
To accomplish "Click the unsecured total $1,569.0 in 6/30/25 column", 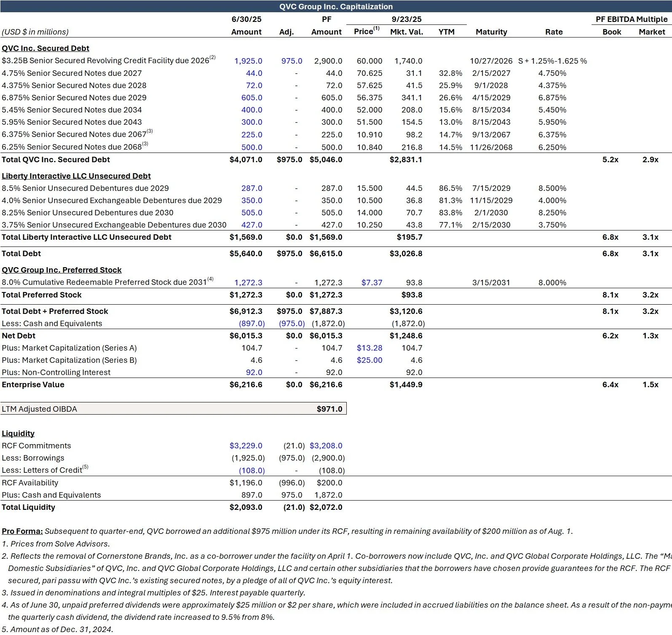I will 246,237.
